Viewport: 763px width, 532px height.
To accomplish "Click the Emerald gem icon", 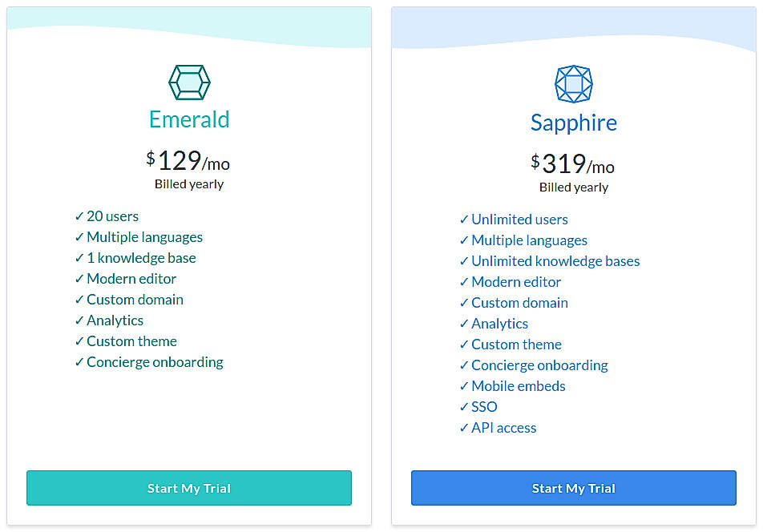I will (189, 81).
